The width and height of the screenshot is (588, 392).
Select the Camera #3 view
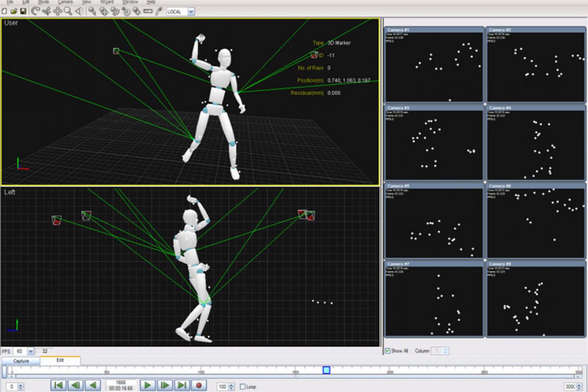[434, 143]
